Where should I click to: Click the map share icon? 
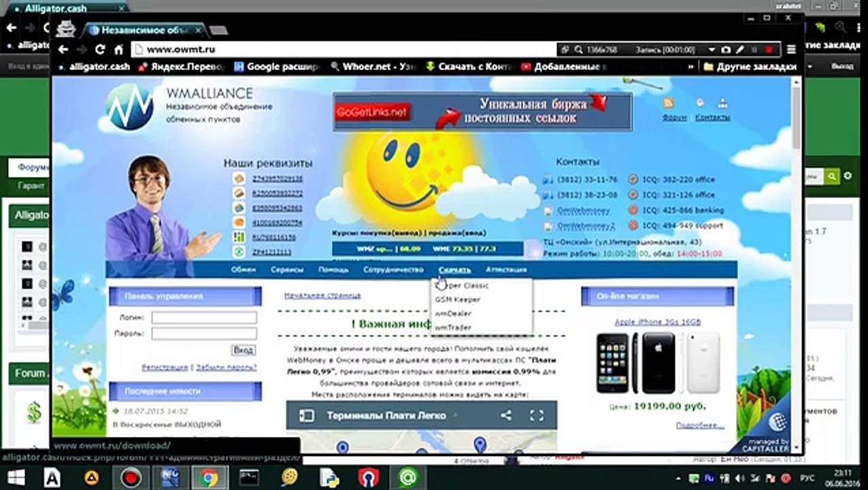(x=506, y=415)
